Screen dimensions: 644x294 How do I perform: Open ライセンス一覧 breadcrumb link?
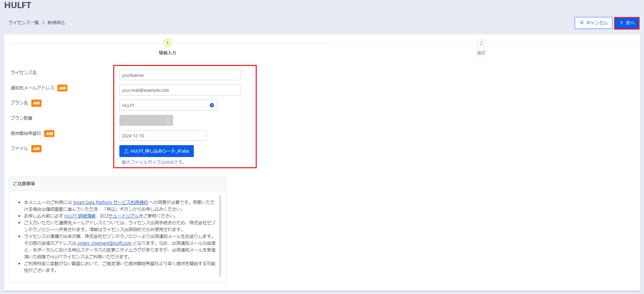pos(24,23)
